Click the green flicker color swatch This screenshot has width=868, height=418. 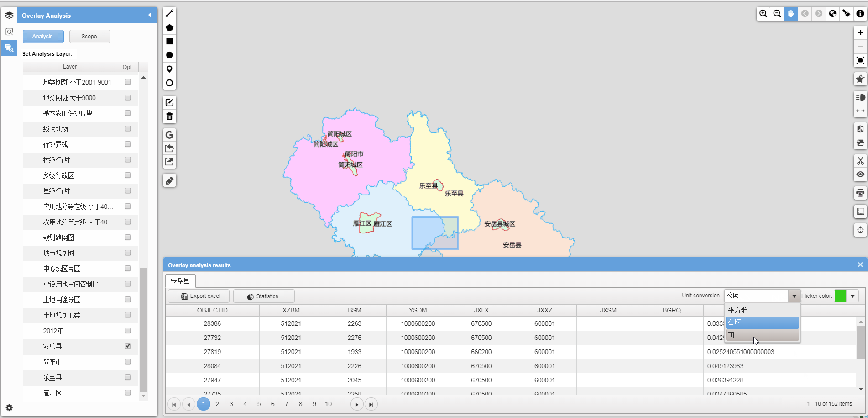tap(840, 296)
